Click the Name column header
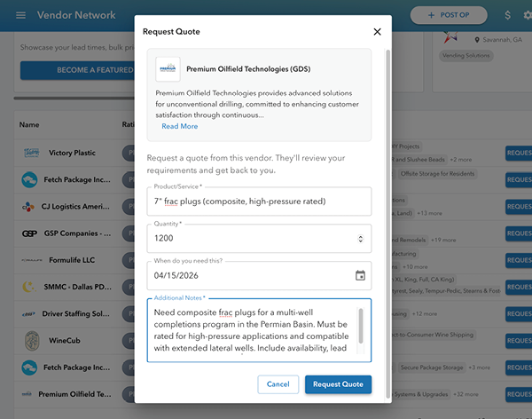 29,124
